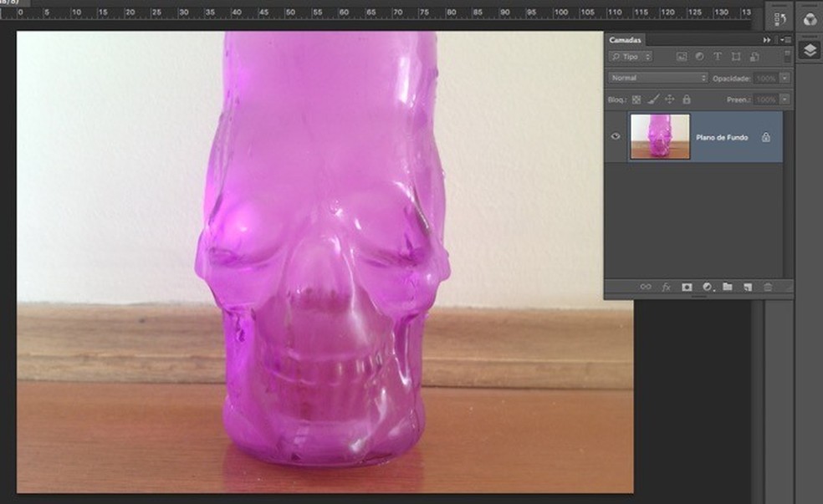Screen dimensions: 823x504
Task: Lock layer position with move icon
Action: [669, 99]
